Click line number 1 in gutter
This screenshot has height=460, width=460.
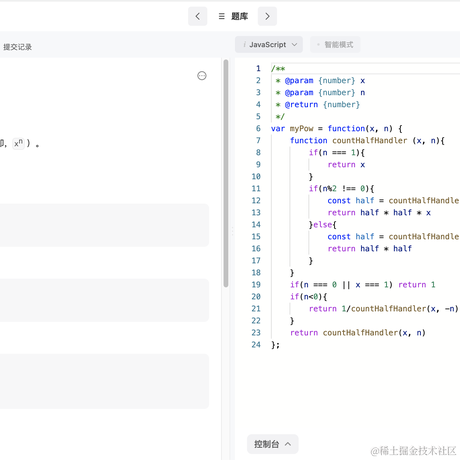point(258,69)
